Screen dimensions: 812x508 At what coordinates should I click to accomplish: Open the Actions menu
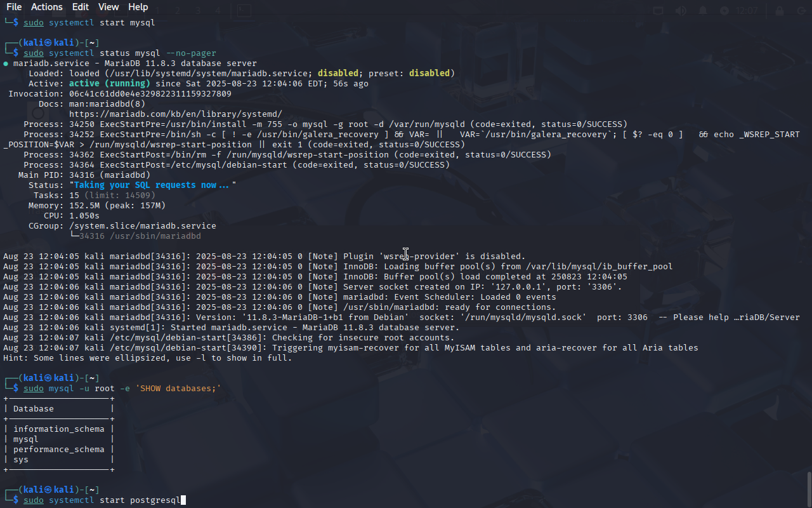(47, 7)
